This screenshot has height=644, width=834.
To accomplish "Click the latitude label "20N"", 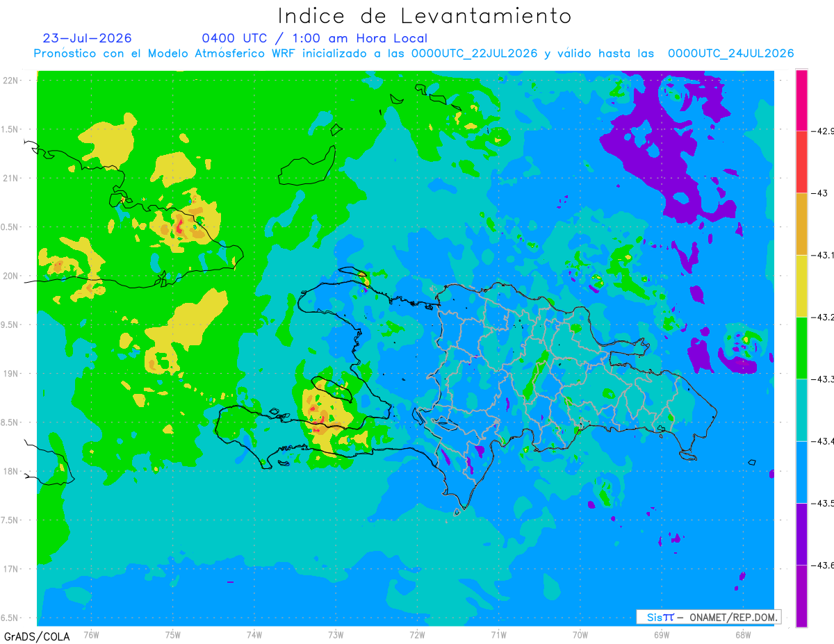I will pos(12,276).
